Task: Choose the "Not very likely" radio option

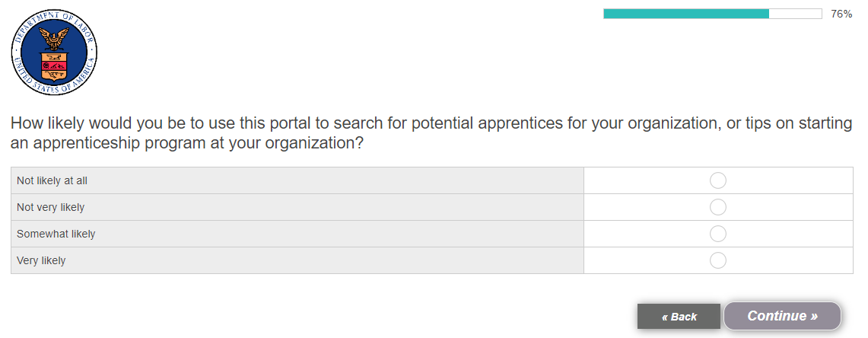Action: coord(717,207)
